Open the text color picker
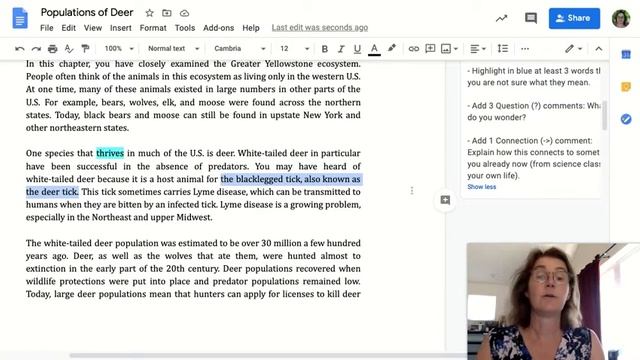The height and width of the screenshot is (360, 640). [374, 49]
